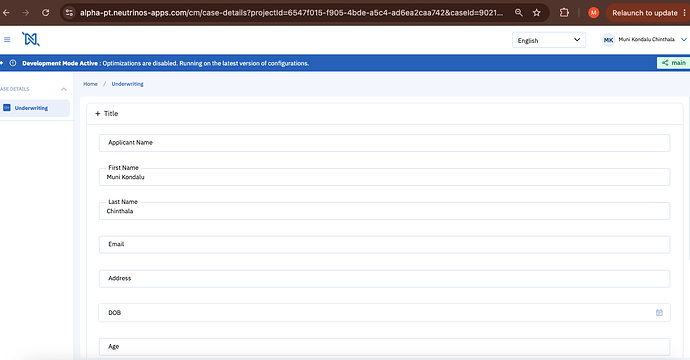690x360 pixels.
Task: Expand the Title section plus icon
Action: [x=98, y=114]
